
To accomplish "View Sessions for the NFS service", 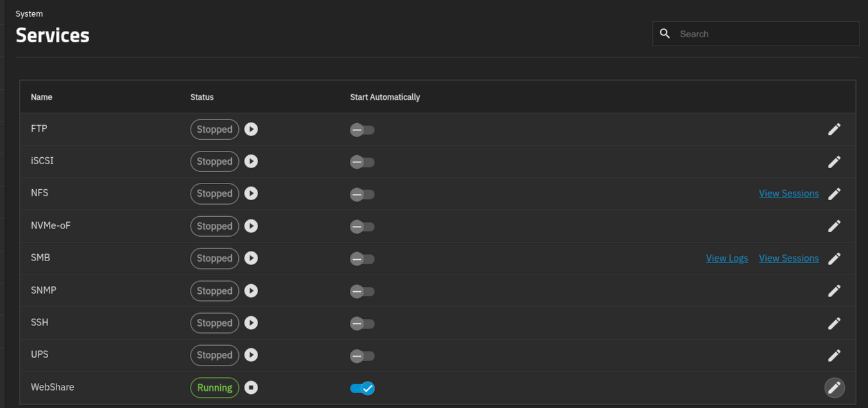I will [x=788, y=194].
